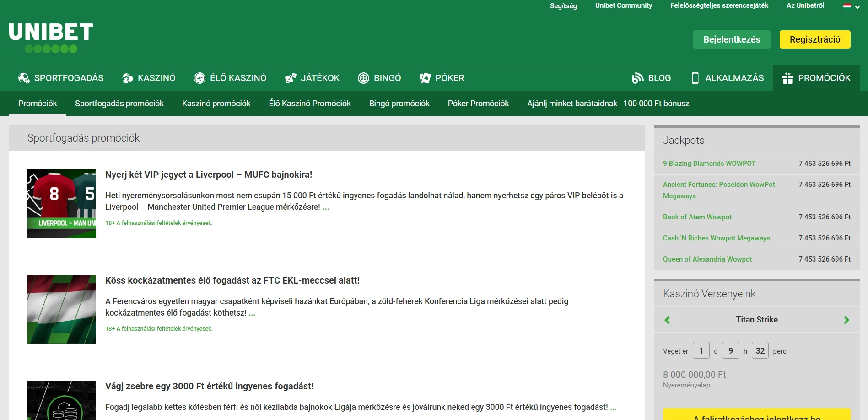Open the FTC EKL-meccsei live bet promotion title

[232, 280]
